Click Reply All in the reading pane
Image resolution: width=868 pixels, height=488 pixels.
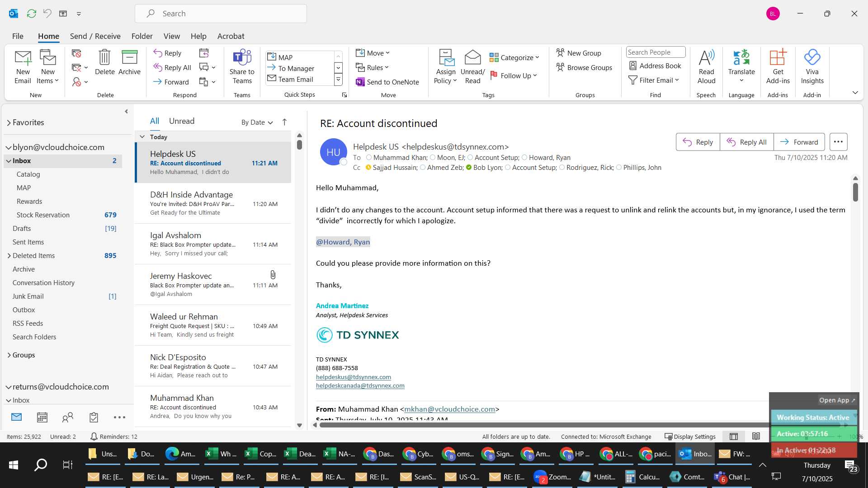click(746, 142)
